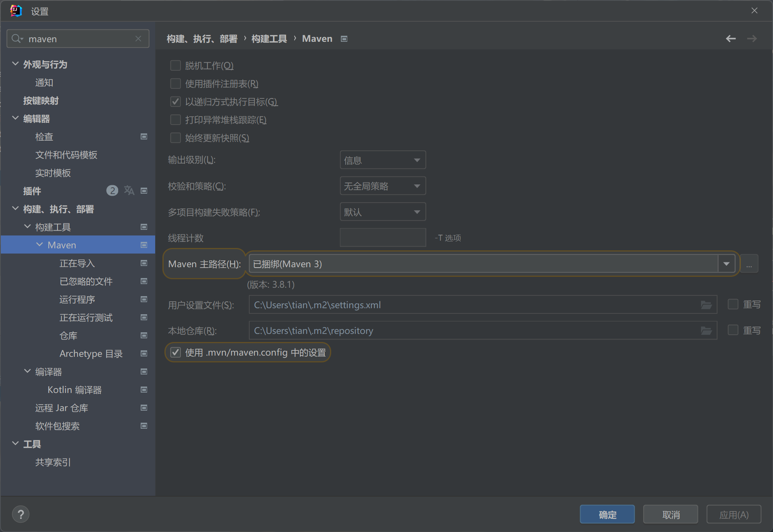Click translation icon next to 插件
This screenshot has height=532, width=773.
coord(129,190)
